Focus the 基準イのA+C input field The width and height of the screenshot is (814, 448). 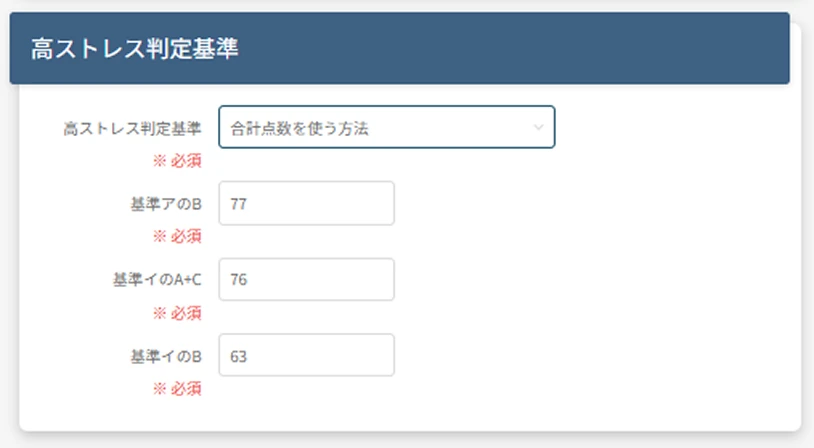tap(306, 279)
